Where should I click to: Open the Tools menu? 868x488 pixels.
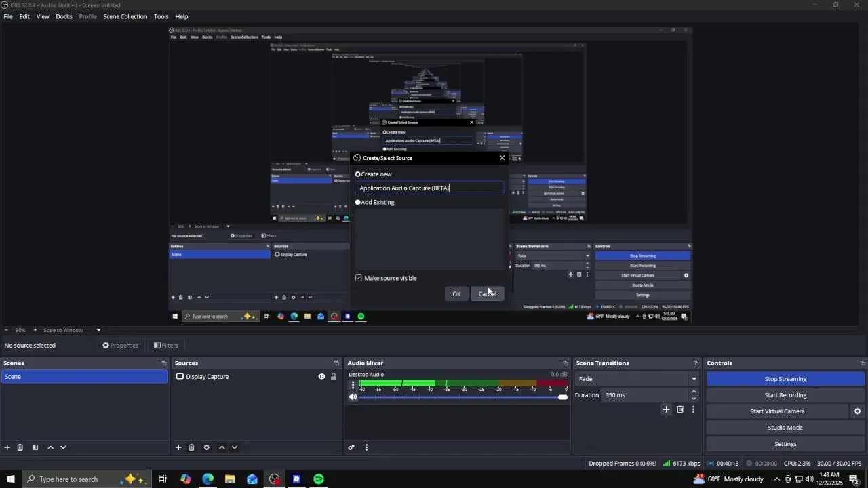click(x=161, y=16)
